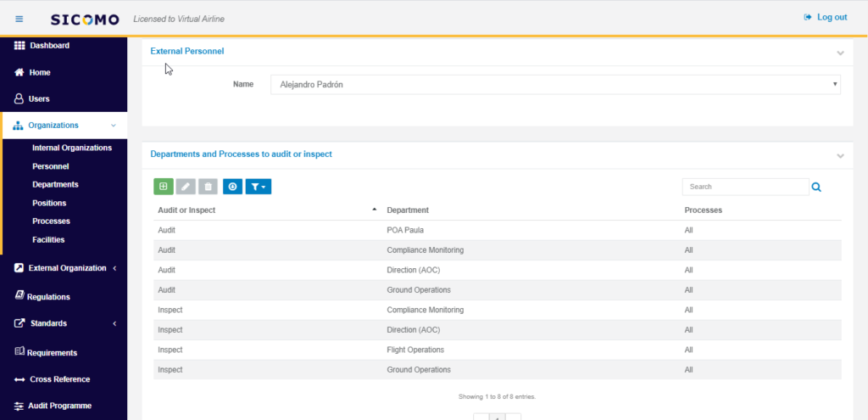The width and height of the screenshot is (868, 420).
Task: Click into the table Search field
Action: [745, 187]
